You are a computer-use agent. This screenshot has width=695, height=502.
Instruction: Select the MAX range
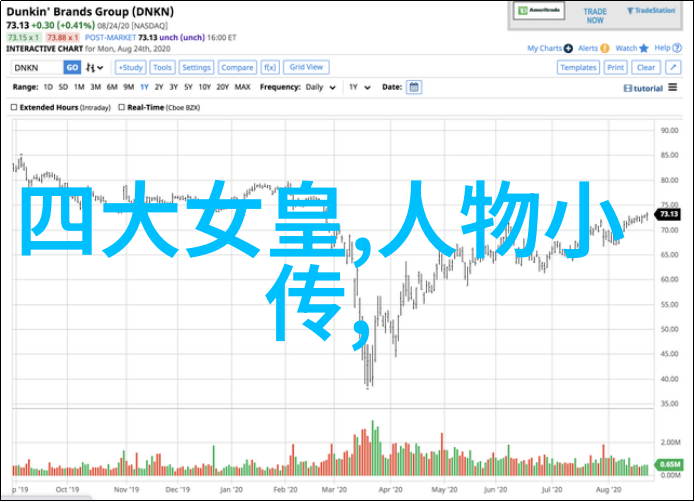242,87
